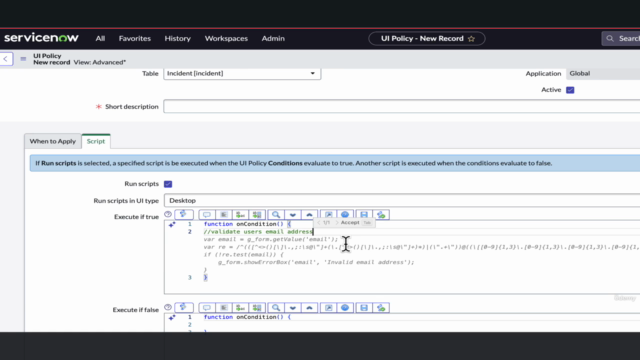This screenshot has height=360, width=640.
Task: Click the comment line 'validate users email address'
Action: pos(258,232)
